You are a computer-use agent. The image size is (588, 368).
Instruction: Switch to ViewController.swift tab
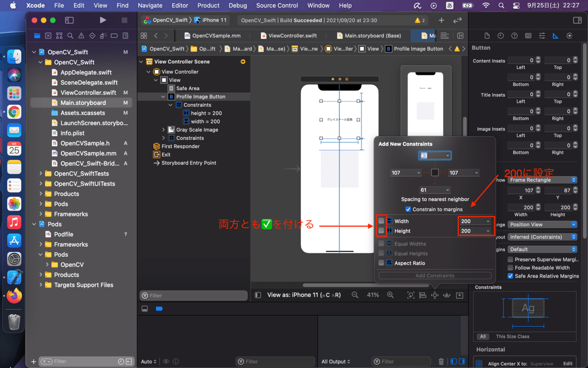(289, 36)
